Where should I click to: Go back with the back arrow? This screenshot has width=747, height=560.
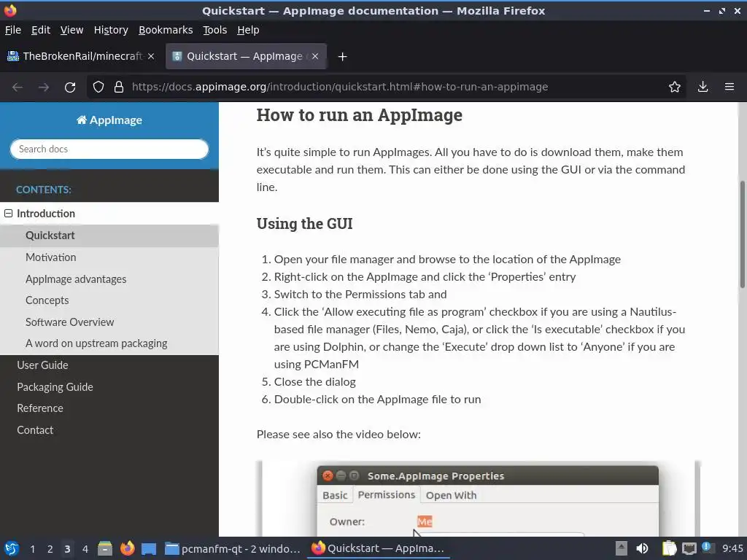[x=18, y=87]
